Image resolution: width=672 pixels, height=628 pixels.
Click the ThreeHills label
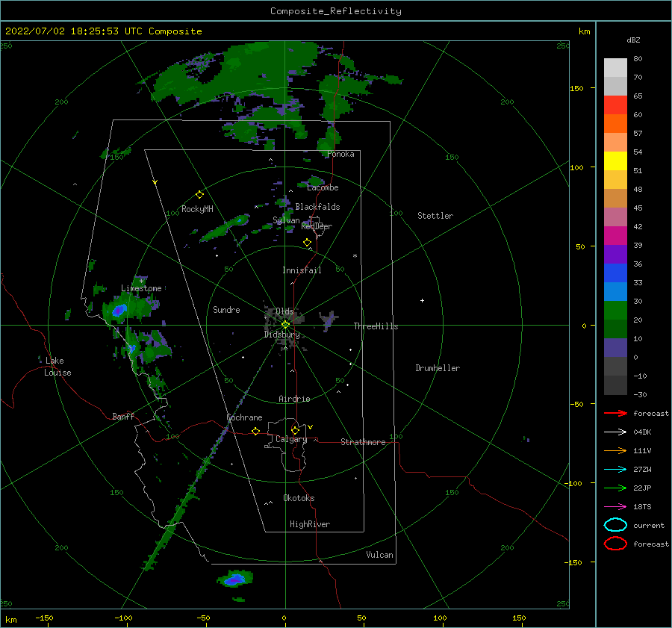pos(376,326)
